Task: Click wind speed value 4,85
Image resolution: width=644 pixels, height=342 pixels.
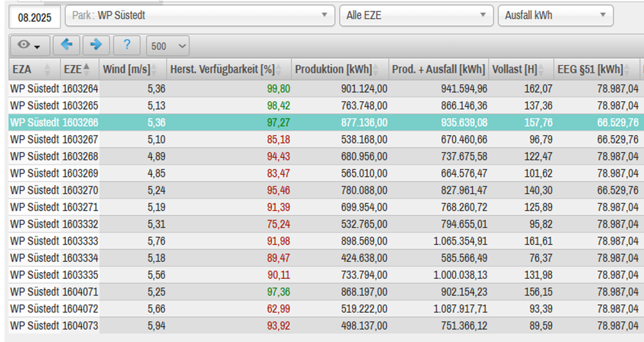Action: click(156, 173)
